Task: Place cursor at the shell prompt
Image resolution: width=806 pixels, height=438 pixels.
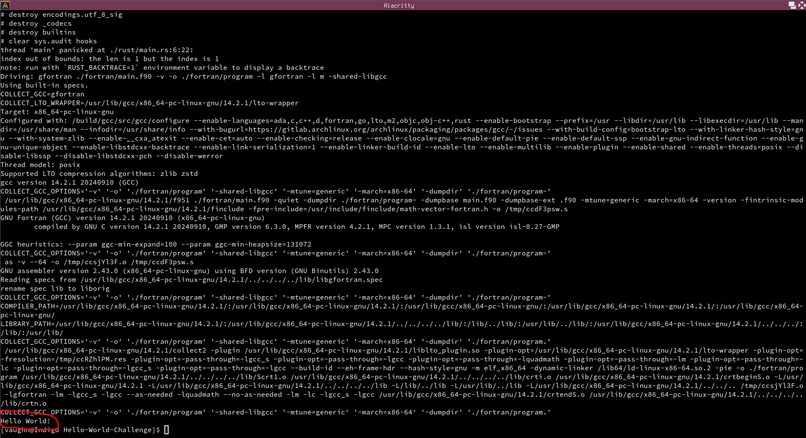Action: (x=166, y=430)
